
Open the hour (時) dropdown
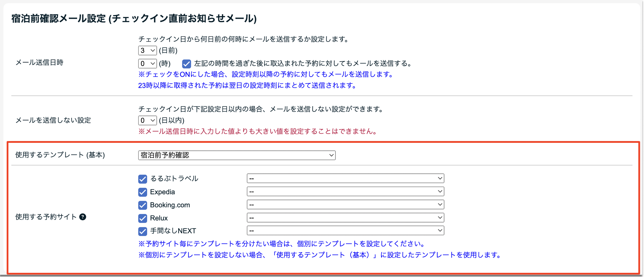[147, 64]
